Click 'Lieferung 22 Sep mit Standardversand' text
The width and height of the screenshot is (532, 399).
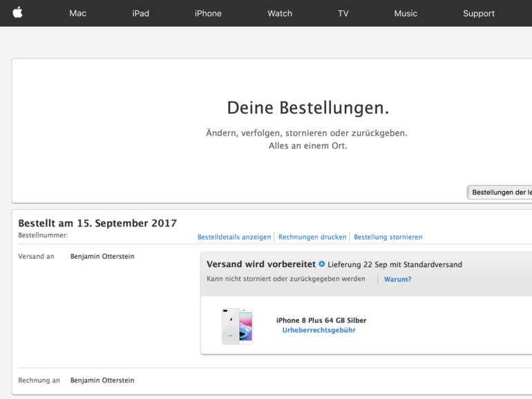pos(395,264)
